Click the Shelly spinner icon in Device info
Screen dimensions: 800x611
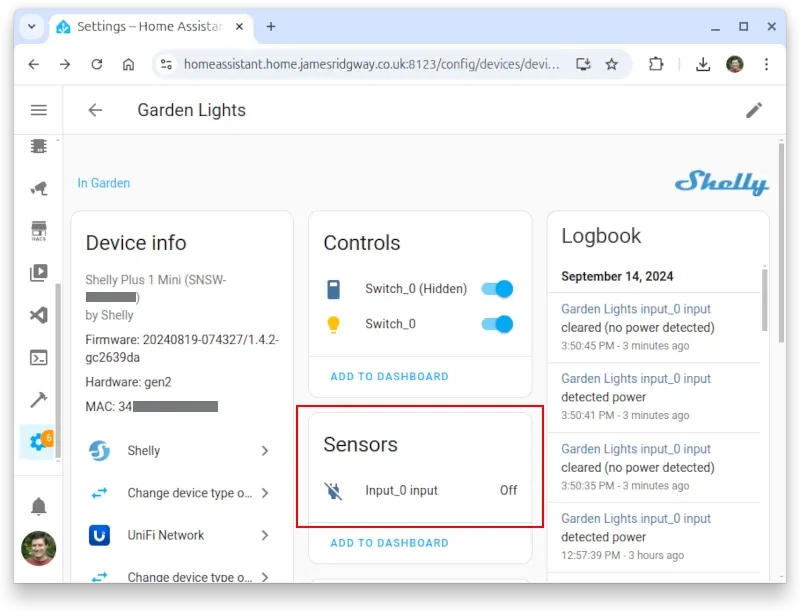point(99,451)
